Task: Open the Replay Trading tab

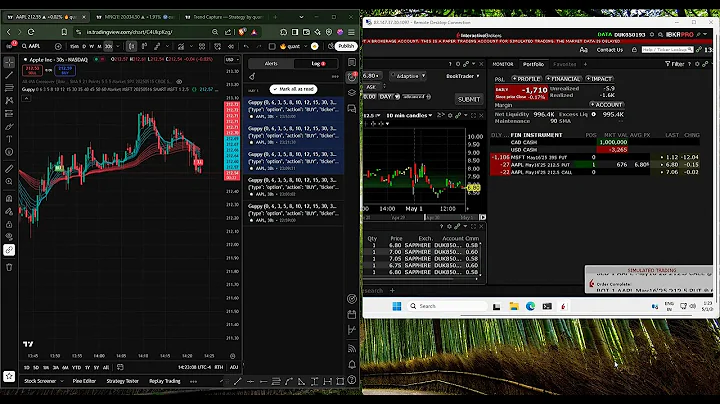Action: (x=164, y=381)
